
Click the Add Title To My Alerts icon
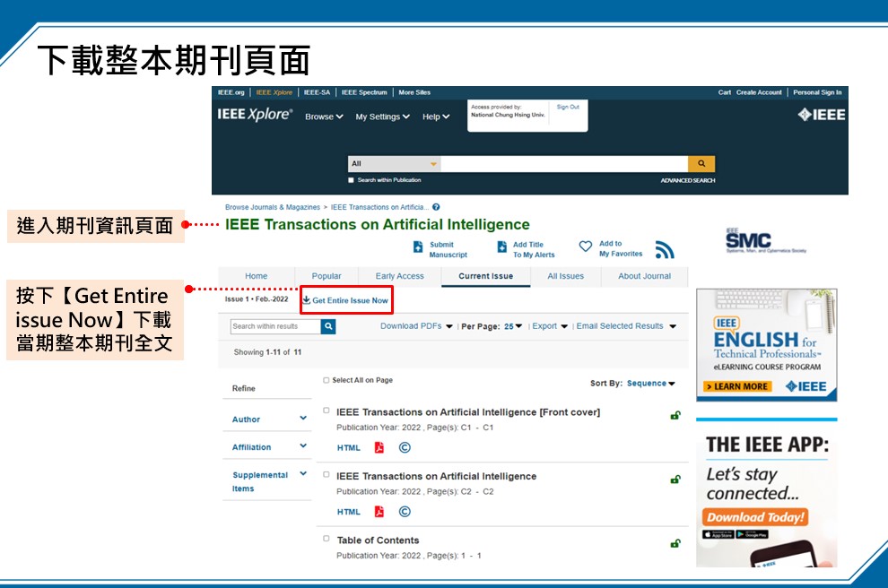coord(501,246)
